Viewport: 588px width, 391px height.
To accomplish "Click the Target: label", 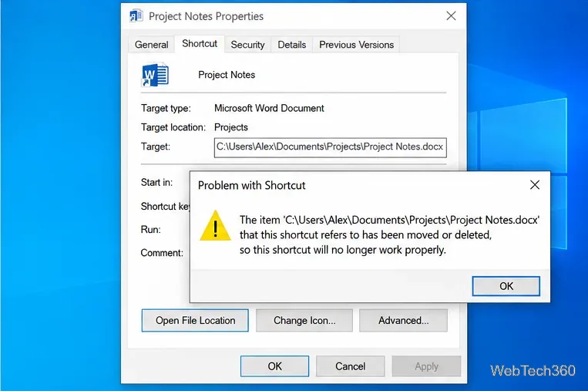I will [156, 147].
